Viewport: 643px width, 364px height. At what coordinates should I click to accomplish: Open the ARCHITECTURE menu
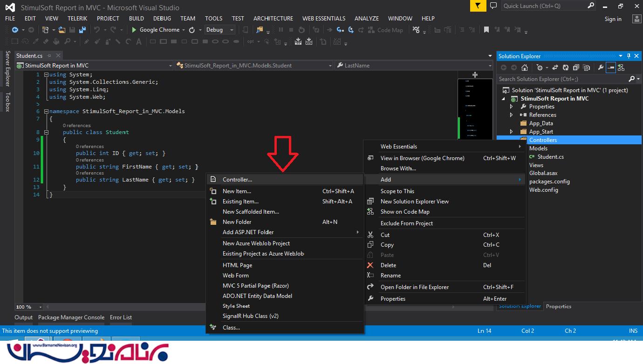pos(273,19)
